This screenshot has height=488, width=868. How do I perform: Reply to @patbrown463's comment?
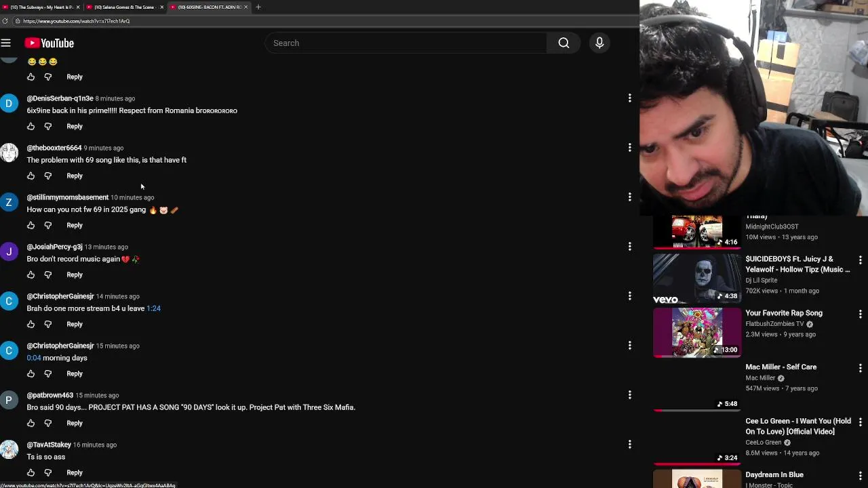[x=75, y=423]
